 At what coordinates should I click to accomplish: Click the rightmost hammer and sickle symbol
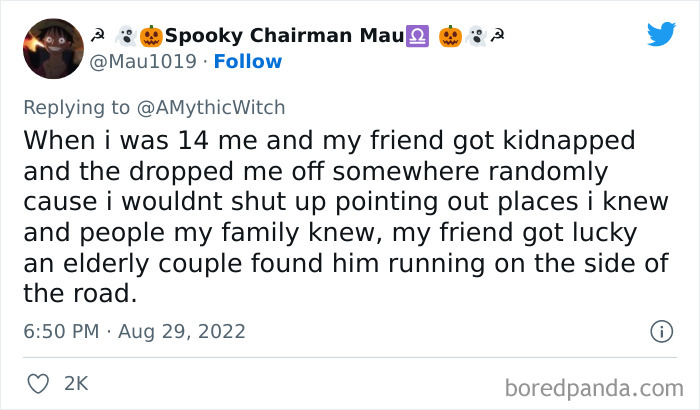point(497,36)
